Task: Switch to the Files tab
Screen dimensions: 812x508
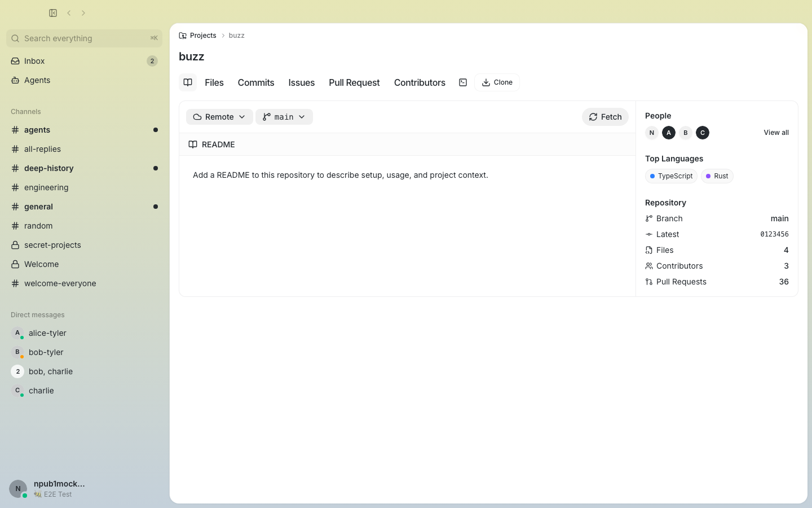Action: 214,82
